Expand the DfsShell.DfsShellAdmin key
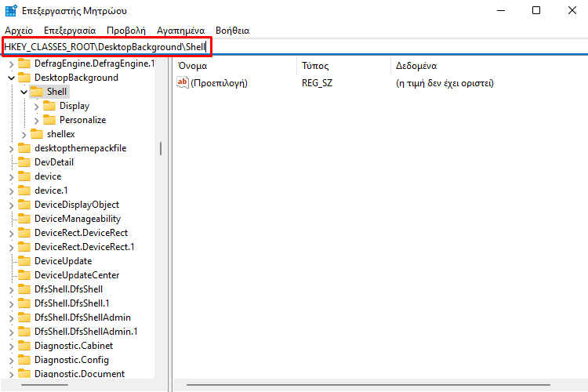The height and width of the screenshot is (392, 588). pos(11,318)
